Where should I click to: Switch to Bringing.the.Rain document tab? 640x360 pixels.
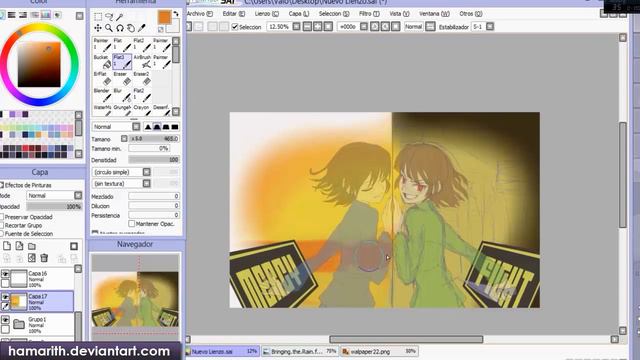click(300, 351)
